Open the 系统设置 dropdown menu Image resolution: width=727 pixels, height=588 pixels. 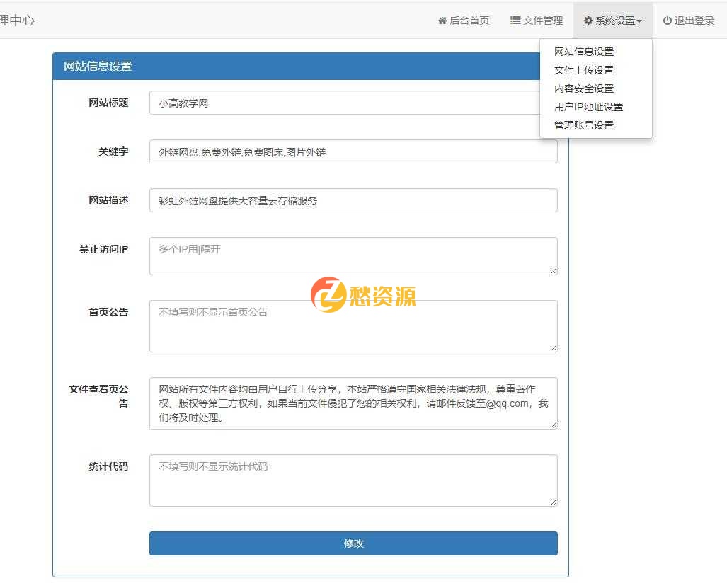pyautogui.click(x=613, y=21)
